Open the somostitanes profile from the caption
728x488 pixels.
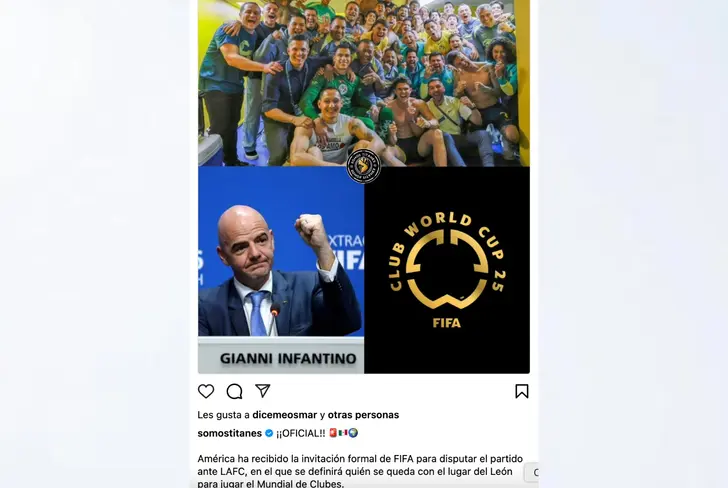[x=230, y=433]
